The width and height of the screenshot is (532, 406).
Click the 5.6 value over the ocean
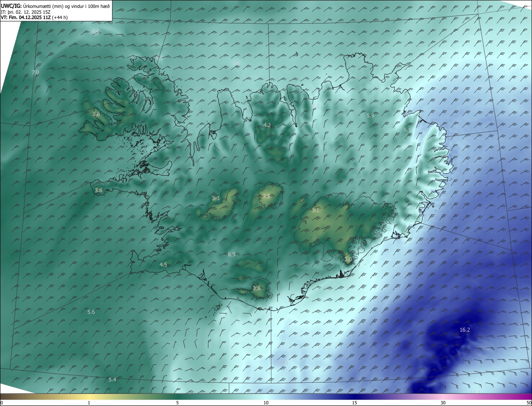91,312
